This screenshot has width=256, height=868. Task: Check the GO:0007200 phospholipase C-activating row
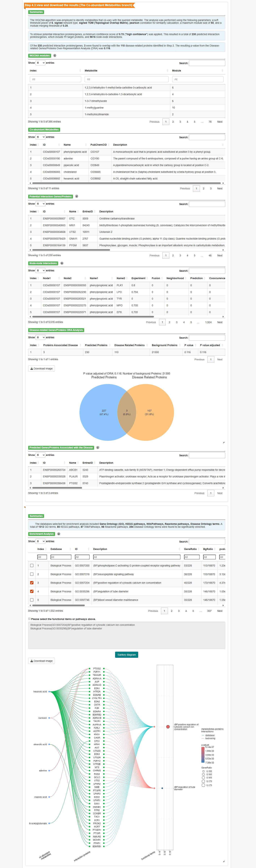coord(32,565)
